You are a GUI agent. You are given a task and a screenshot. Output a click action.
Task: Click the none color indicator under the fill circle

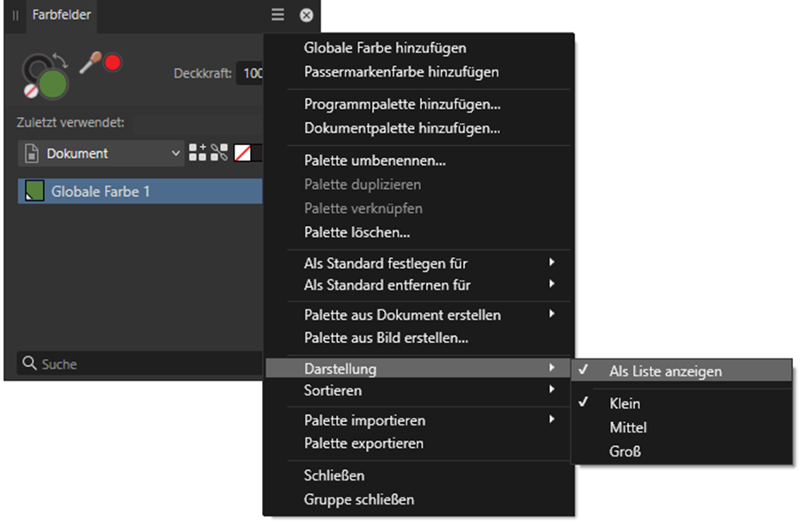click(x=31, y=91)
